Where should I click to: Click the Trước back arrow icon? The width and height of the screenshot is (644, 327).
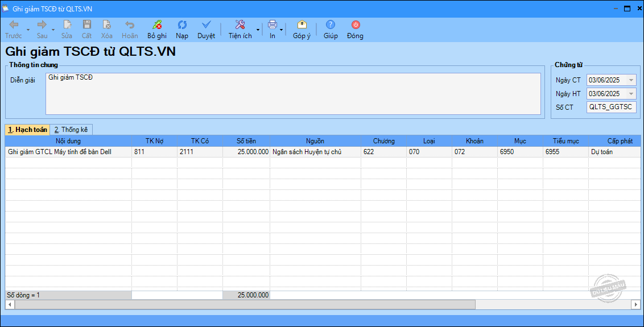[14, 24]
